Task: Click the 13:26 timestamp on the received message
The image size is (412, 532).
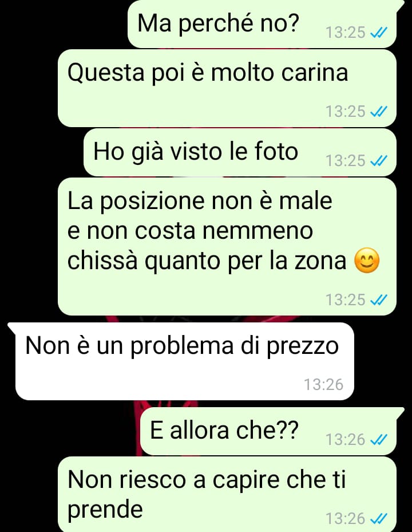Action: pyautogui.click(x=323, y=385)
